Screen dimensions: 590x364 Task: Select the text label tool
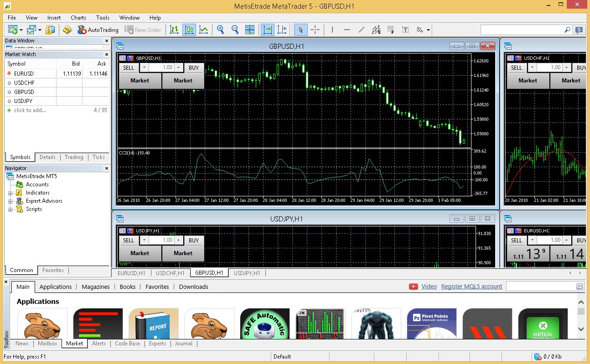coord(405,30)
